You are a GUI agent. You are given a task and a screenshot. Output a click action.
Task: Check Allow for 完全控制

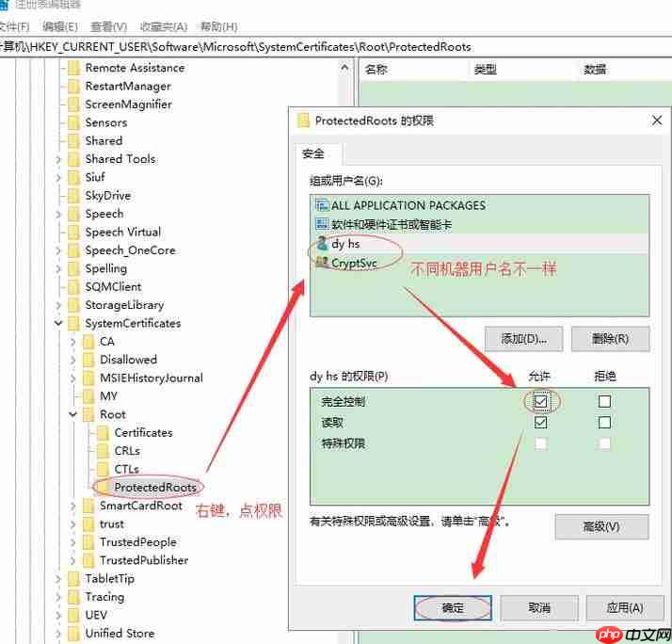click(540, 402)
